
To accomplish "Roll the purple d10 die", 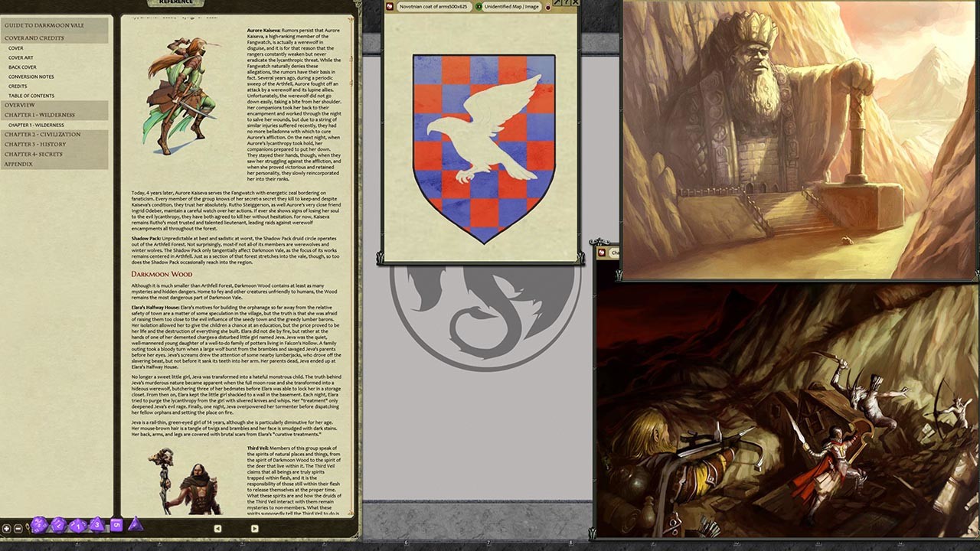I will click(x=78, y=525).
